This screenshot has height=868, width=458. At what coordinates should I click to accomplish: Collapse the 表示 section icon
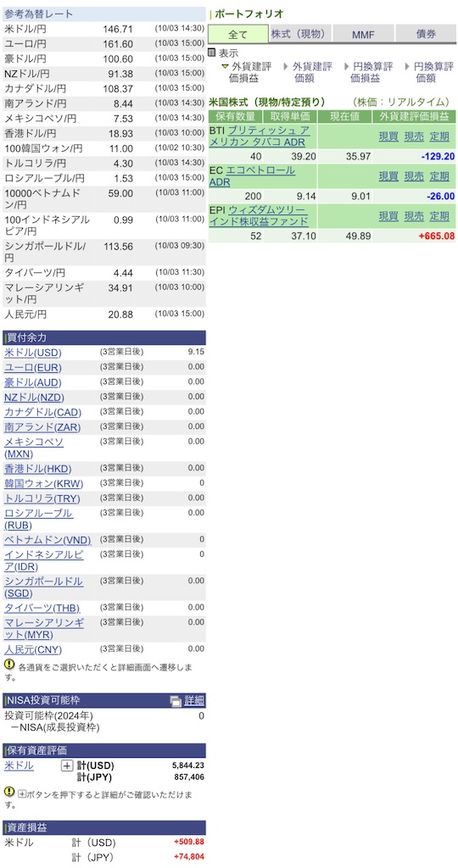(212, 53)
